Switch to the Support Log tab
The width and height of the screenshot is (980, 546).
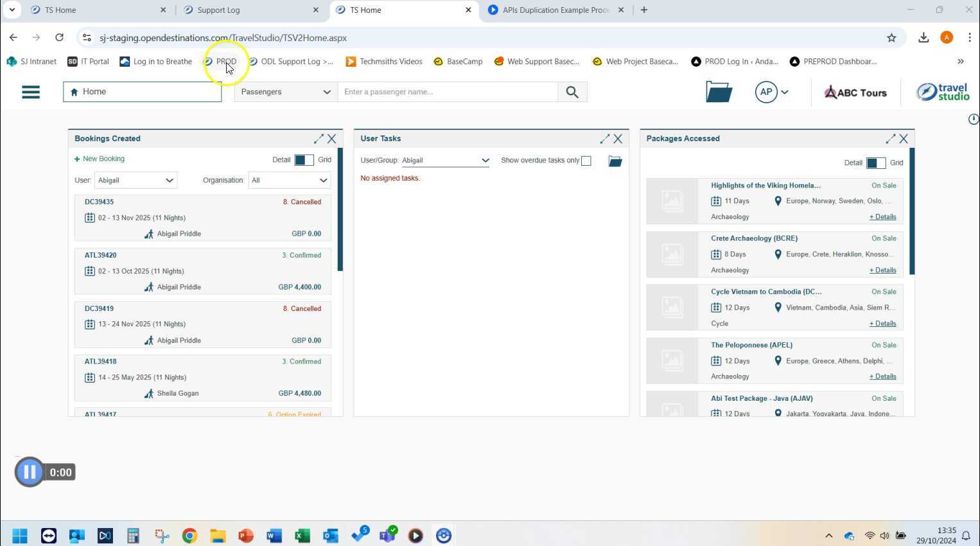[x=251, y=10]
